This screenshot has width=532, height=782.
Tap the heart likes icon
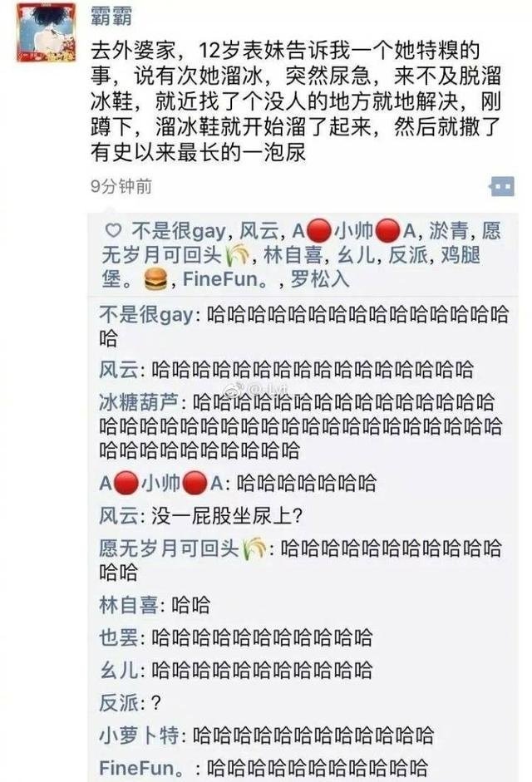(x=114, y=231)
